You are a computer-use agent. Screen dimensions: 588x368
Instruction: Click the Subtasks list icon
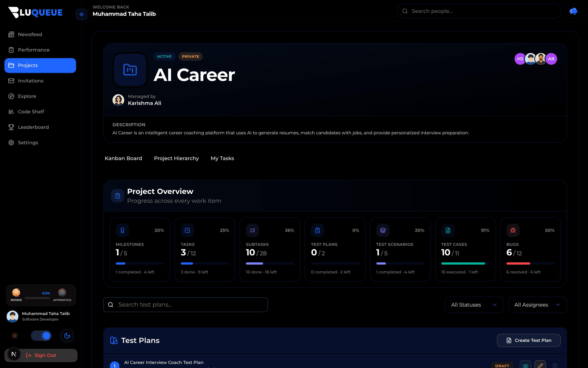point(252,230)
